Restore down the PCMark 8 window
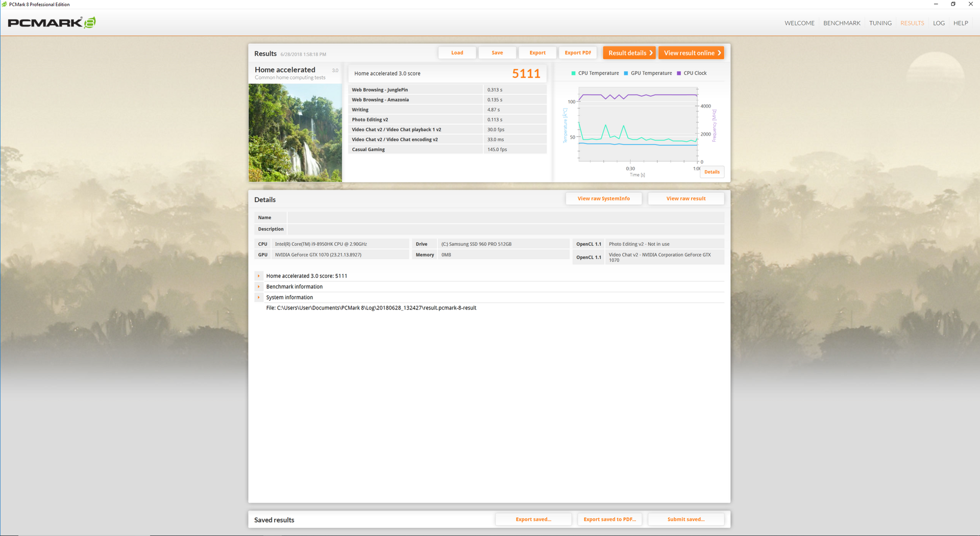The width and height of the screenshot is (980, 536). [x=953, y=4]
